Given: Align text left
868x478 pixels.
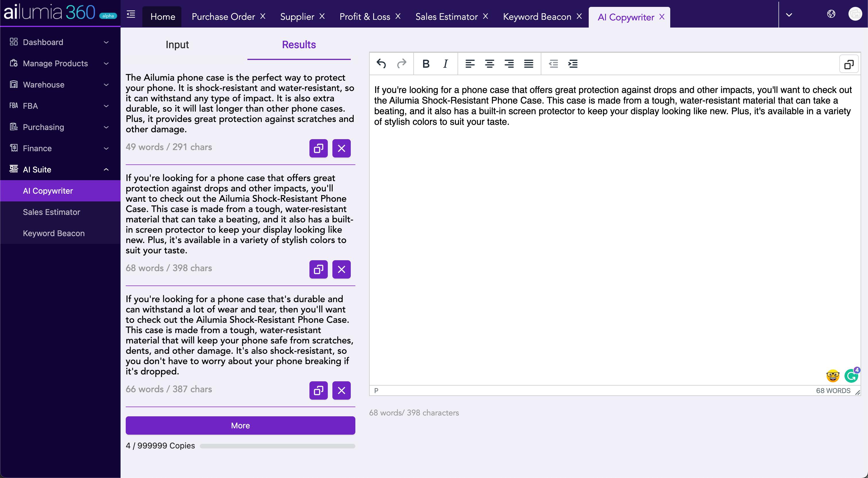Looking at the screenshot, I should click(x=470, y=64).
